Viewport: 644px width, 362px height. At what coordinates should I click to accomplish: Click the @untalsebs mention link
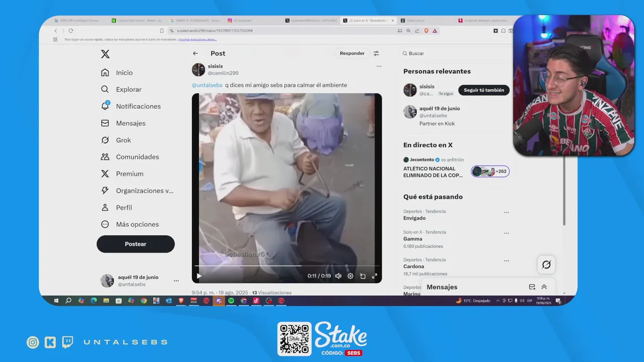click(x=207, y=85)
